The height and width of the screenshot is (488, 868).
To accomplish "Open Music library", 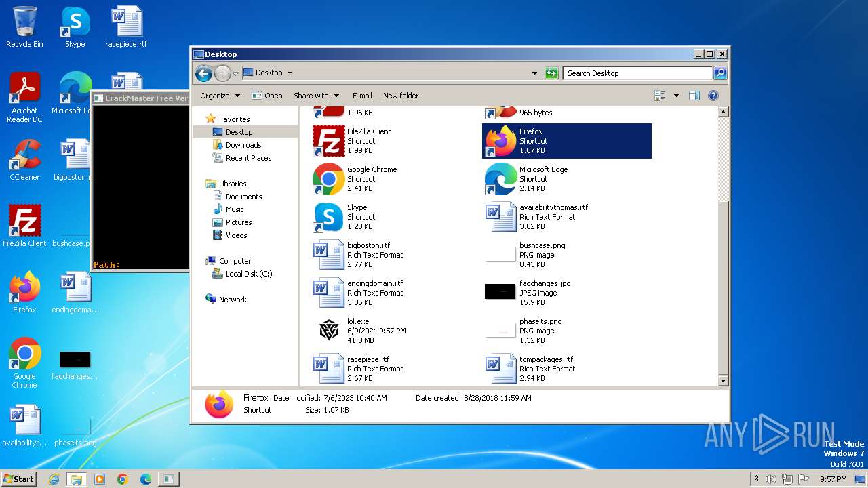I will [x=229, y=209].
